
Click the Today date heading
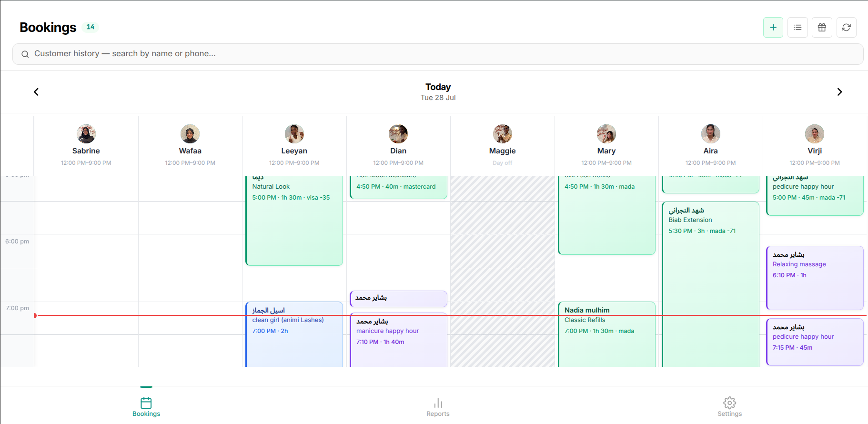point(438,87)
